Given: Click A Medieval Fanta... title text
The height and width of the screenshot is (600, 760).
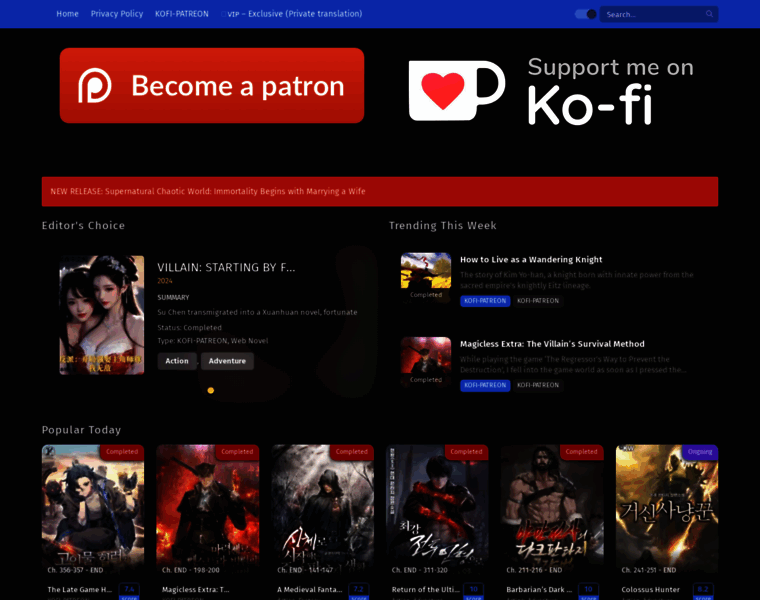Looking at the screenshot, I should coord(310,590).
